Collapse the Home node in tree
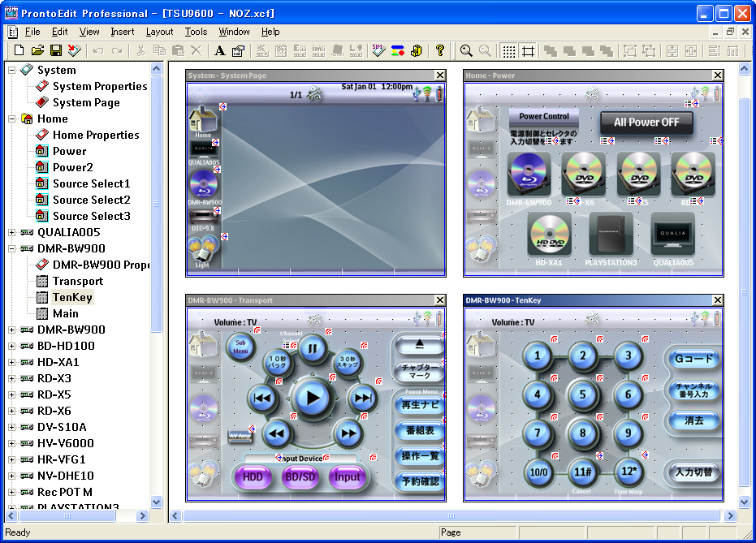 click(12, 119)
